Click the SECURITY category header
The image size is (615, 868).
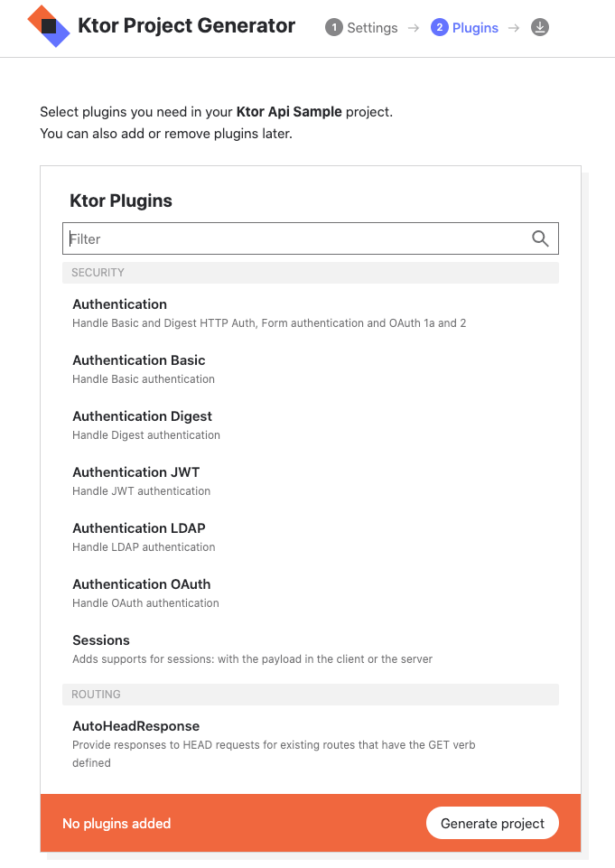click(98, 273)
